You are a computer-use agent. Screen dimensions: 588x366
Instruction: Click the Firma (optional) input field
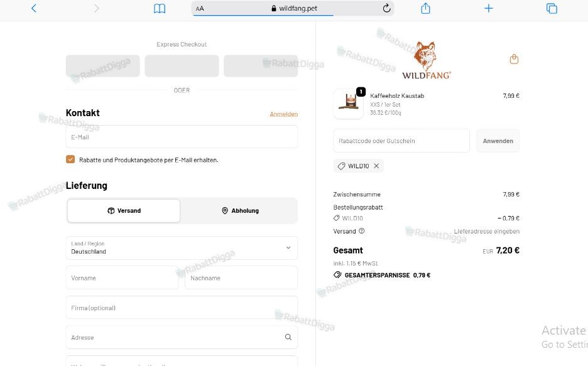point(182,308)
